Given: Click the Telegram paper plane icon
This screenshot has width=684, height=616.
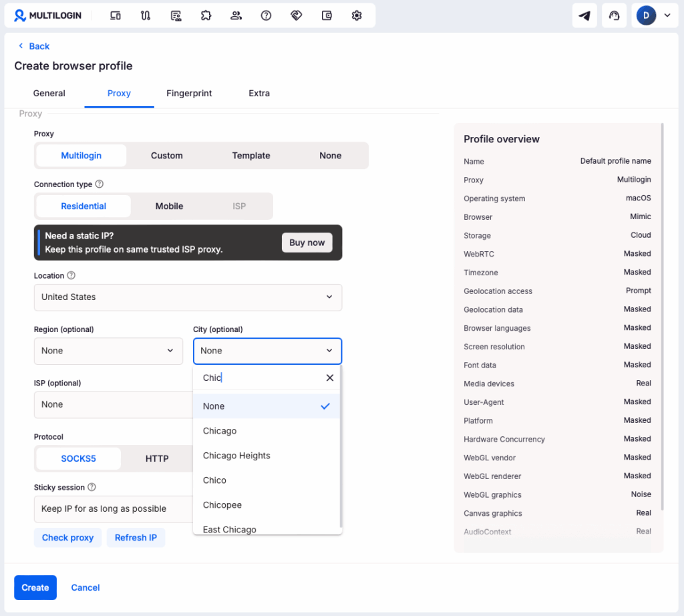Looking at the screenshot, I should 584,16.
